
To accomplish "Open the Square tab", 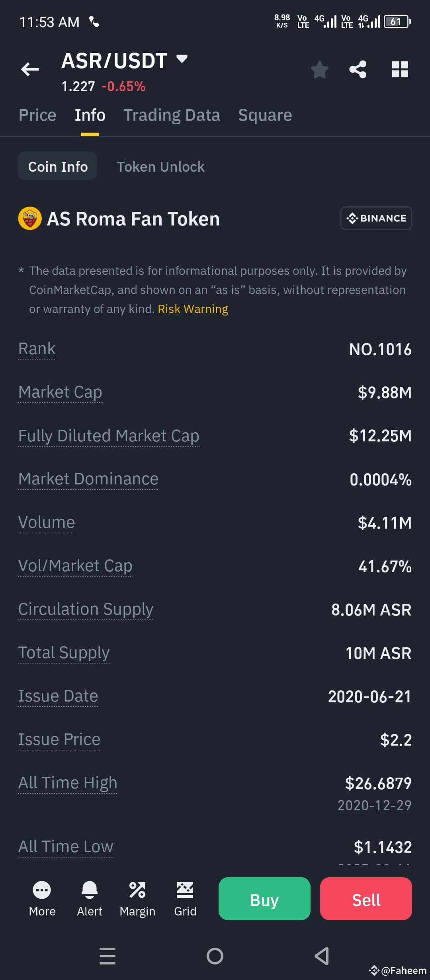I will 265,115.
